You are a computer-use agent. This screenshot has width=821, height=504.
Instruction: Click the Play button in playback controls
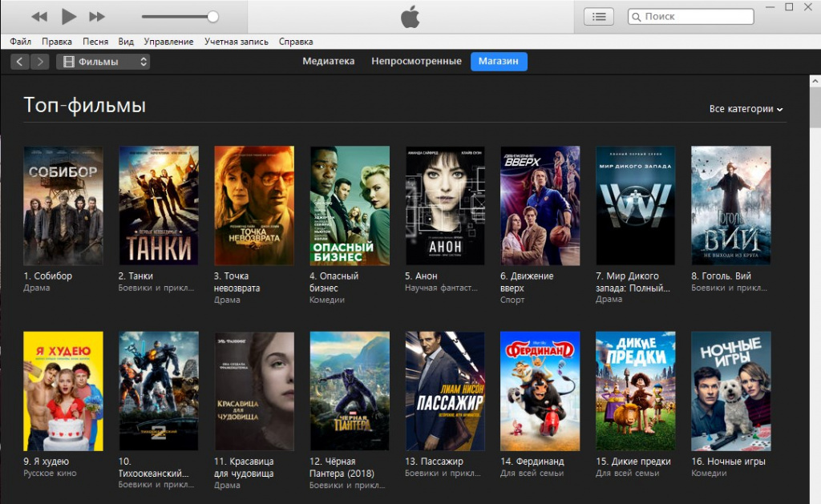pos(69,17)
